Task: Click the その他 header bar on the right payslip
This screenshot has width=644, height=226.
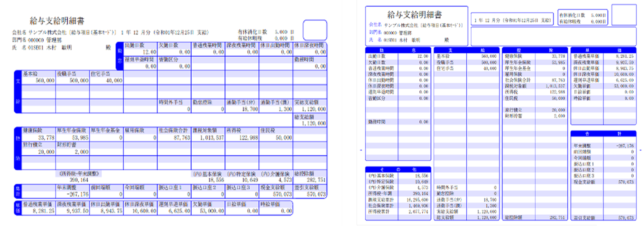Action: click(x=398, y=169)
